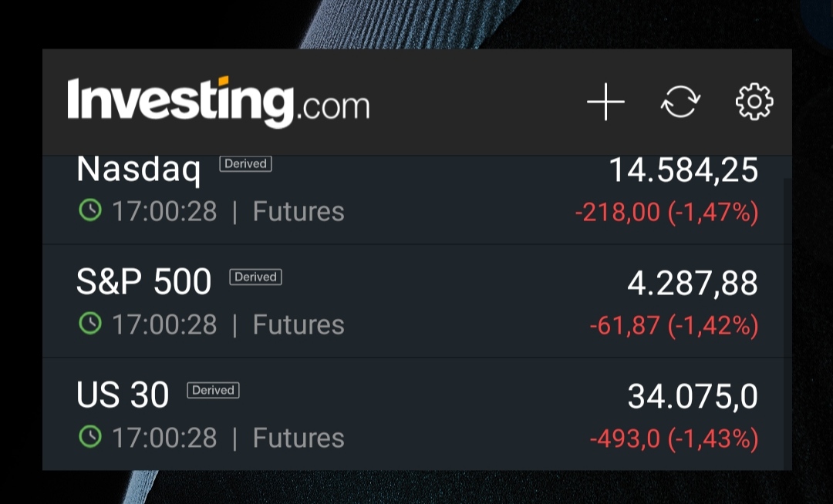833x504 pixels.
Task: Tap Nasdaq change -218,00 (-1,47%)
Action: coord(666,212)
